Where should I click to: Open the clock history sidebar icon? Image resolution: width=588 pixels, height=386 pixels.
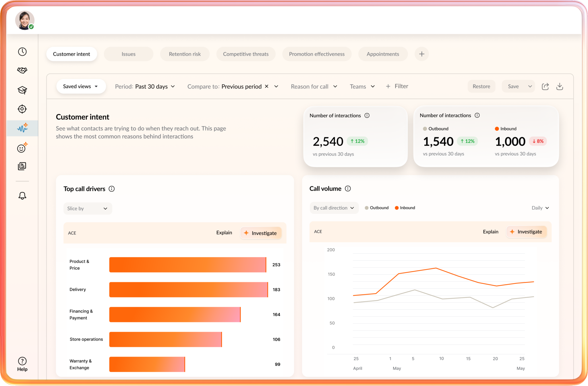point(22,52)
